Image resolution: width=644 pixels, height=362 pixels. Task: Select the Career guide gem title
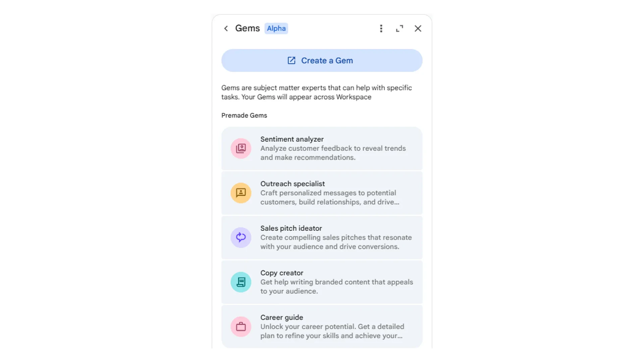pos(282,317)
